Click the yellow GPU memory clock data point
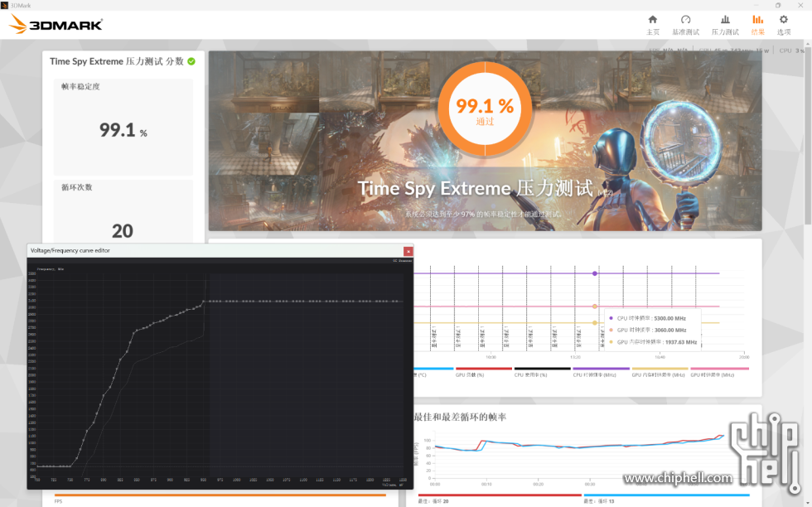This screenshot has height=507, width=812. [595, 322]
